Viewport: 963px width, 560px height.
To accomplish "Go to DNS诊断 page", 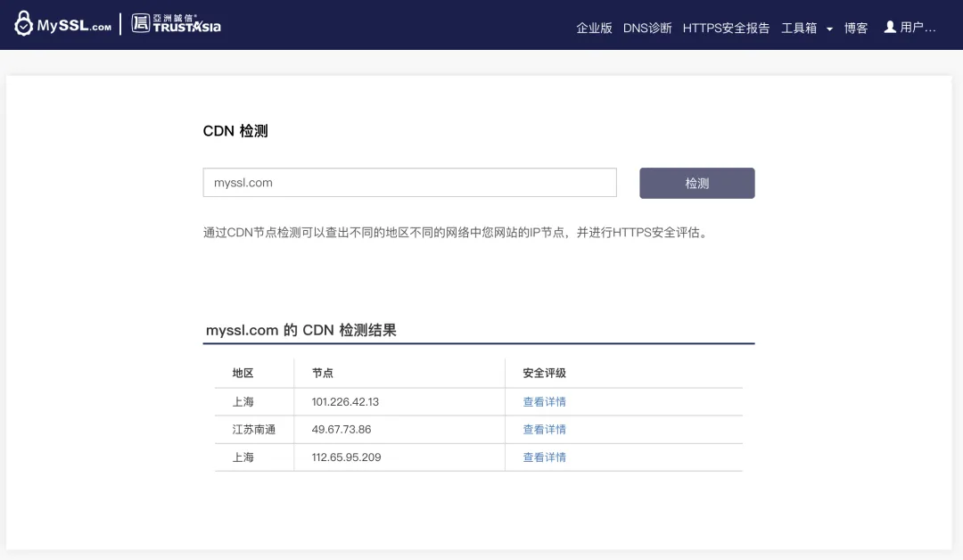I will pyautogui.click(x=647, y=28).
